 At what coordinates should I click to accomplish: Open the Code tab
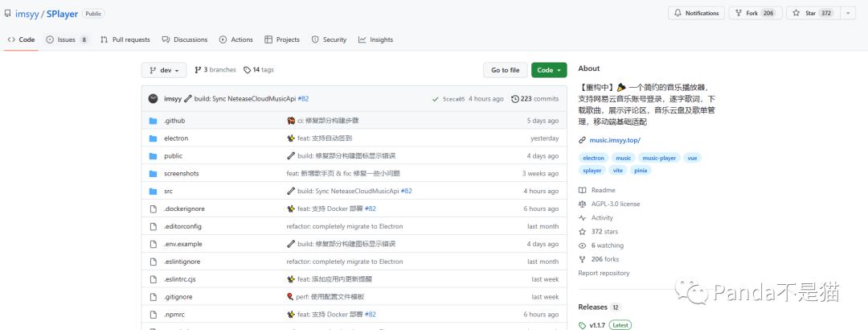pyautogui.click(x=21, y=39)
